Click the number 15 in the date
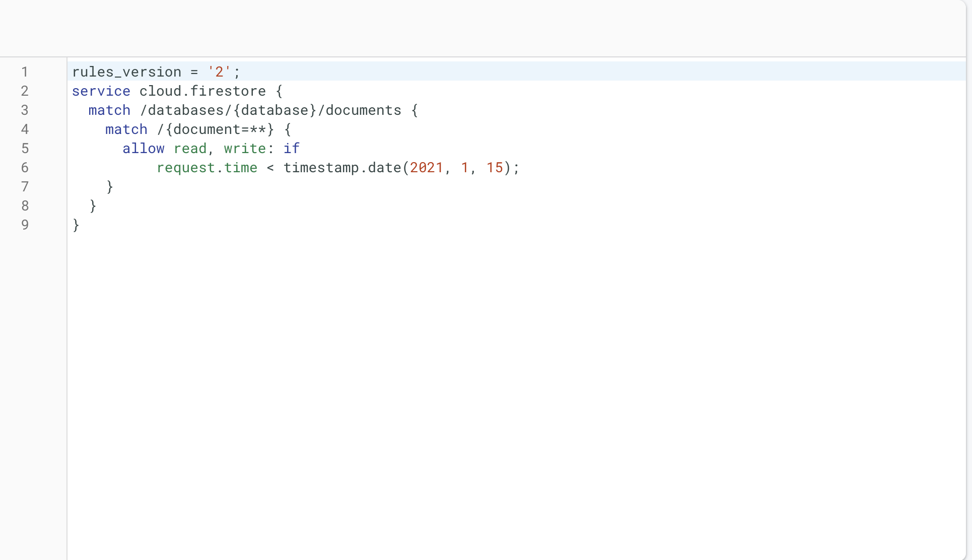 tap(494, 168)
